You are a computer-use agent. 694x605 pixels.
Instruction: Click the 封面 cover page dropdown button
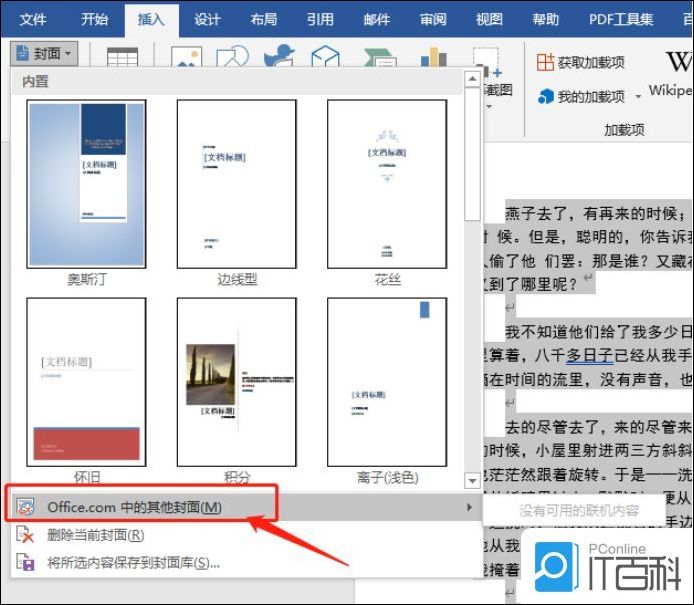pyautogui.click(x=44, y=54)
